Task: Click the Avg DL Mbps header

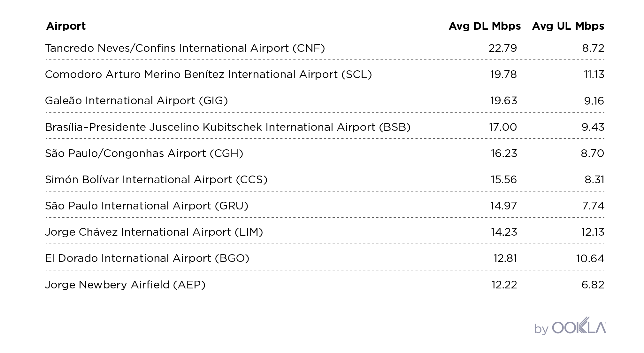Action: 485,26
